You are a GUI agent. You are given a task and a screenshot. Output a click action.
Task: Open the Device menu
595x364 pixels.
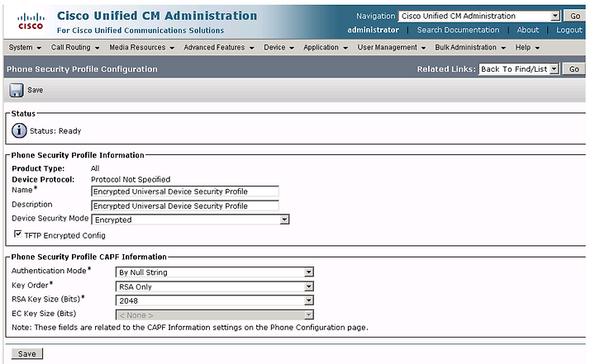click(279, 47)
